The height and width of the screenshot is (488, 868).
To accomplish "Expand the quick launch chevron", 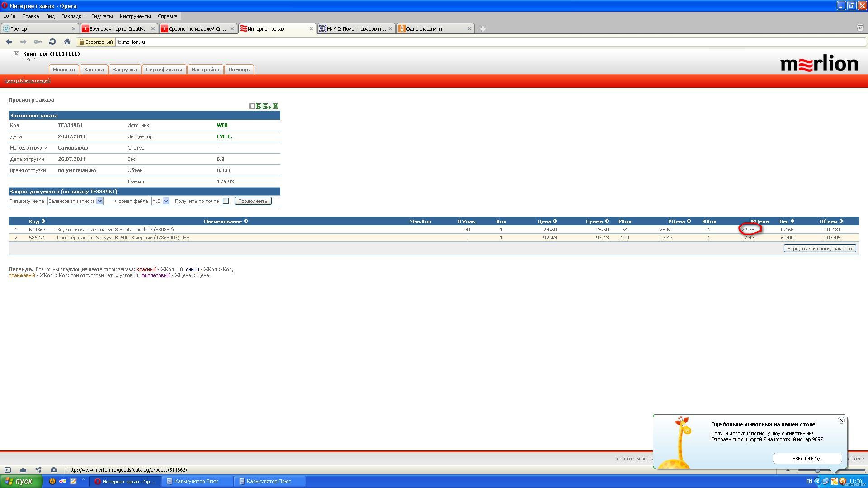I will point(84,479).
